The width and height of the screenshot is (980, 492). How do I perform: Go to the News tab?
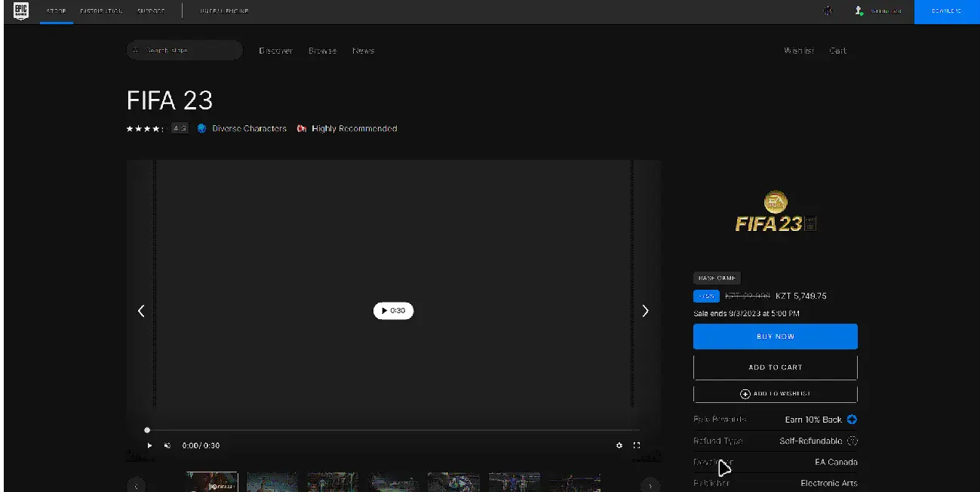click(363, 51)
